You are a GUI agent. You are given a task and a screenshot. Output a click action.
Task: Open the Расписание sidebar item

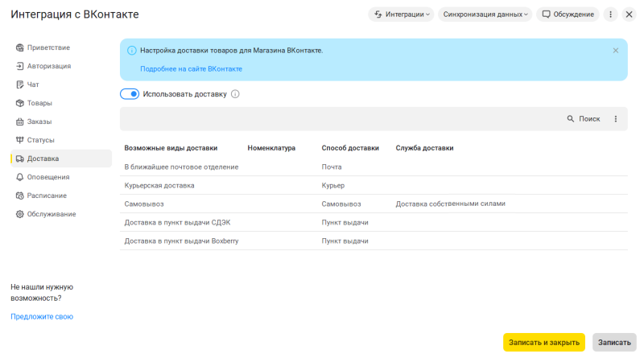[47, 195]
